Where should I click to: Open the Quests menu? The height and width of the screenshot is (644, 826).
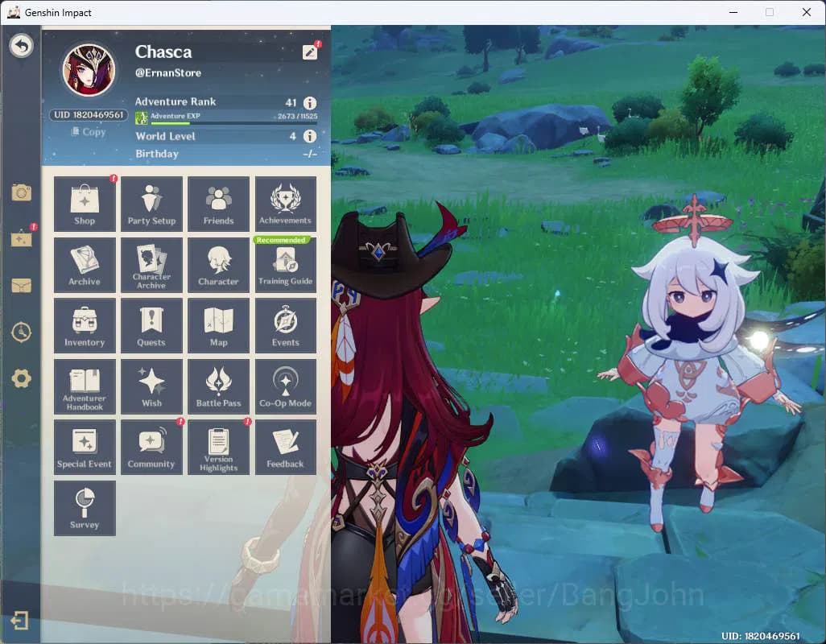(x=151, y=325)
